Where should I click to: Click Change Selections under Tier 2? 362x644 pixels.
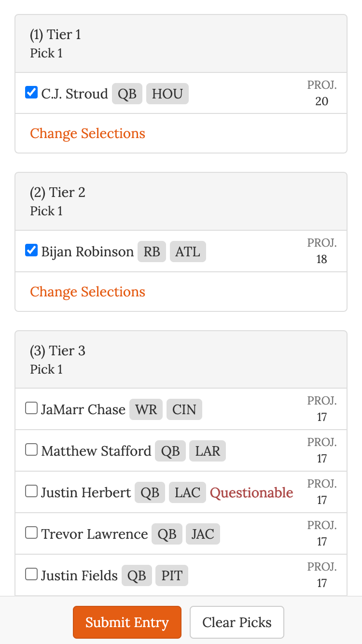coord(87,292)
